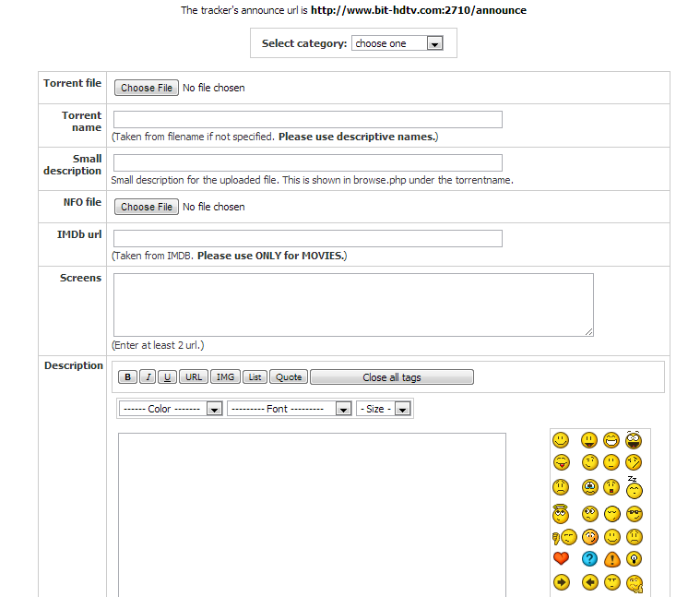Click Choose File for the Torrent file
Screen dimensions: 700x597
coord(147,88)
